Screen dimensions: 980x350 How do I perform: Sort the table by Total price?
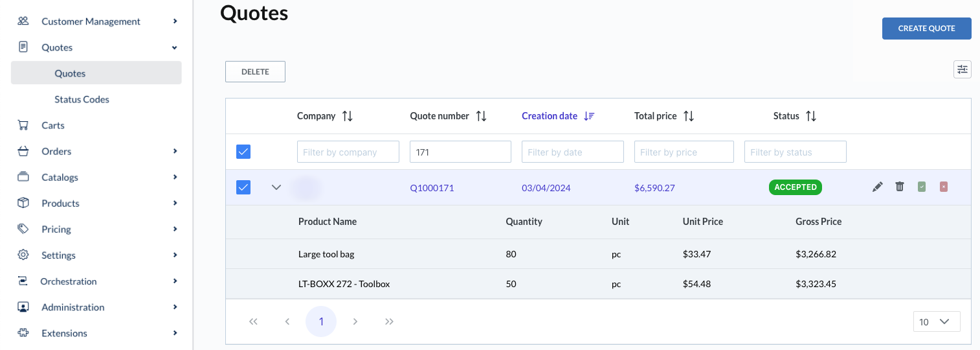[x=689, y=116]
